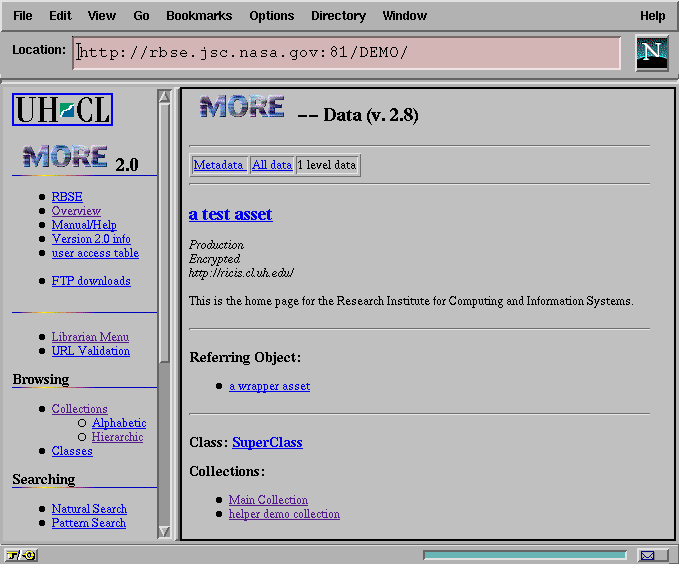Click the loading progress bar in status bar
679x564 pixels.
(524, 555)
